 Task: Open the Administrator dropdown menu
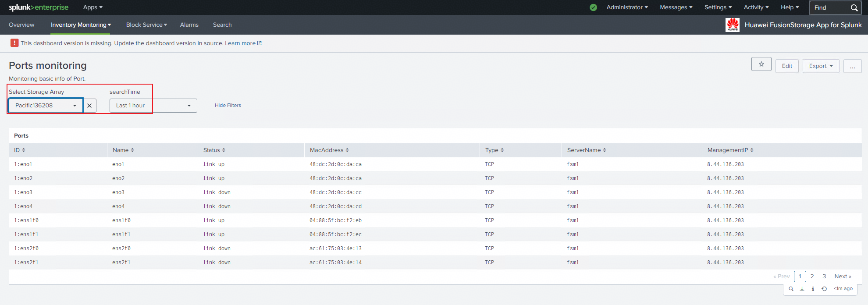[627, 7]
